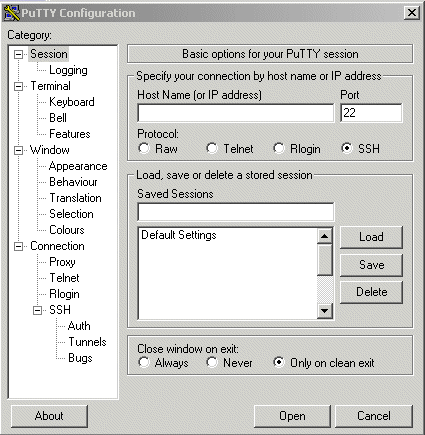This screenshot has width=425, height=435.
Task: Open the Logging category
Action: (x=68, y=70)
